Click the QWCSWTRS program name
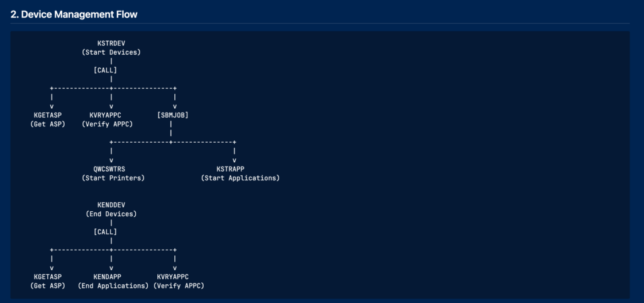644x303 pixels. [x=109, y=169]
